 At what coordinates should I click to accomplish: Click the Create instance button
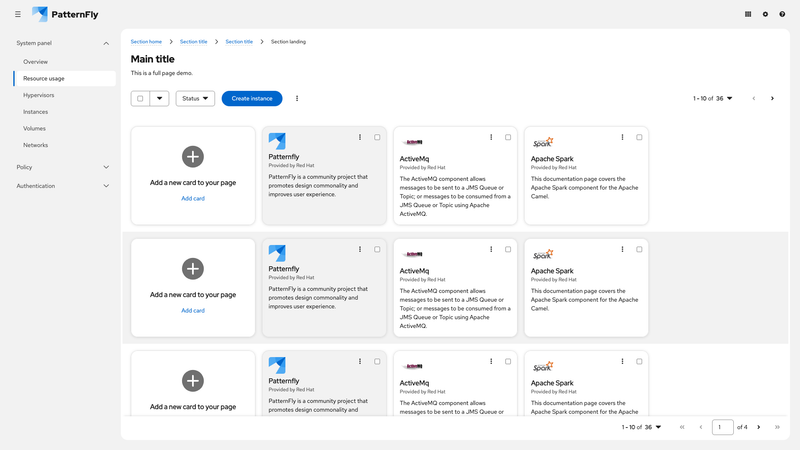click(252, 98)
